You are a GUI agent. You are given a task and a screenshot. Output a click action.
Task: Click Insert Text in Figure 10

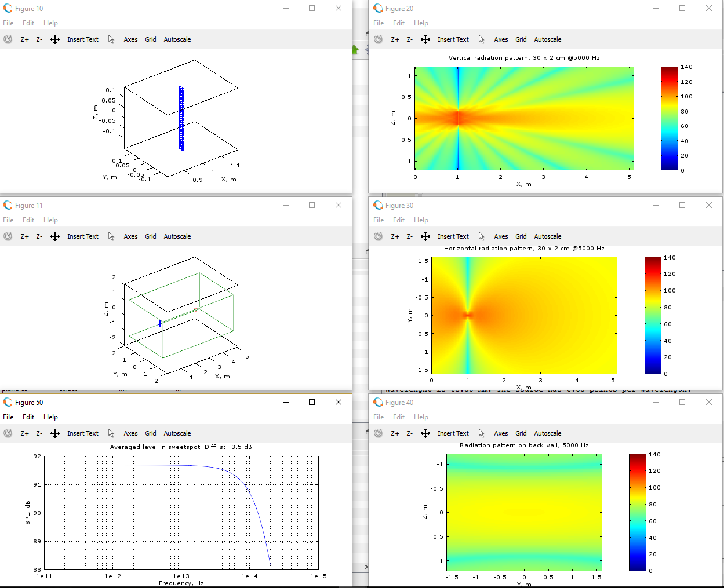[x=83, y=39]
